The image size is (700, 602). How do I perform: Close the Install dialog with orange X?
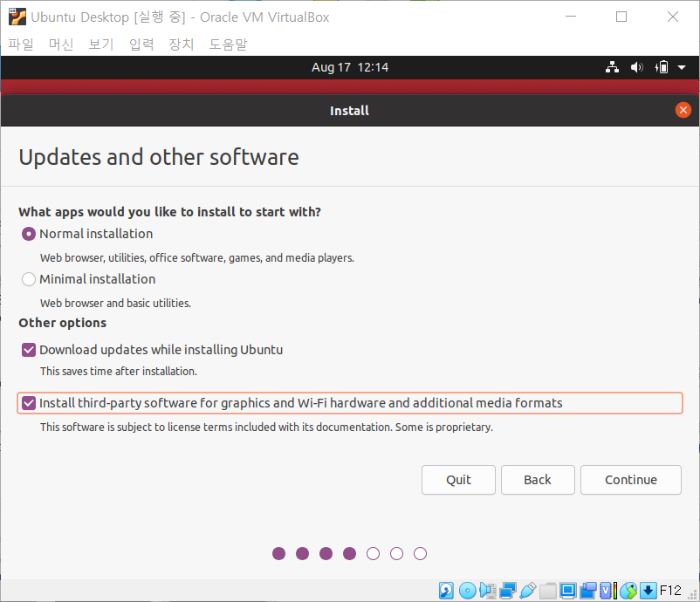(683, 110)
